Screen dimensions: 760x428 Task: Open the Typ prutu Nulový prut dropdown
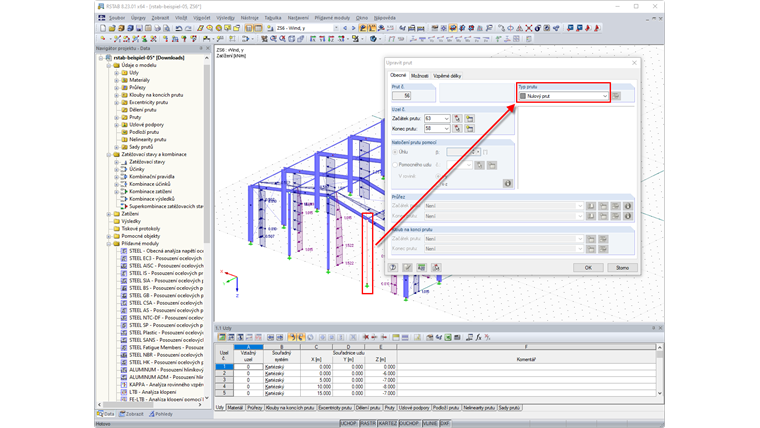(604, 96)
